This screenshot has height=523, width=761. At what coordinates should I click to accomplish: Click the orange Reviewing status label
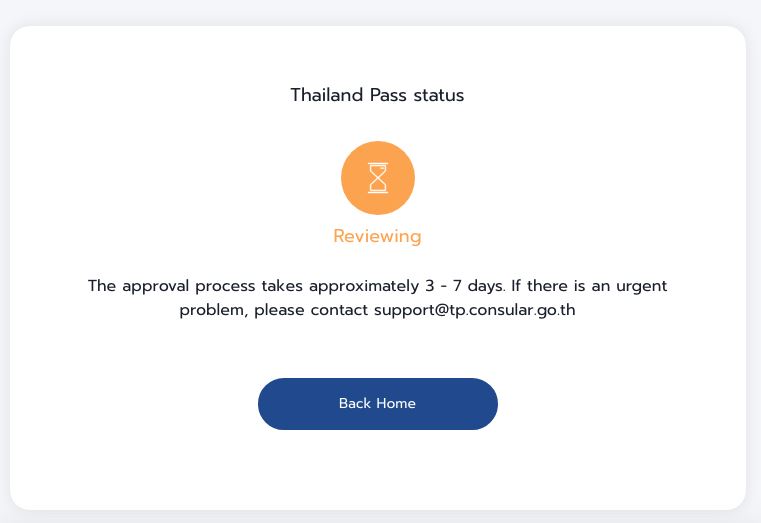[377, 237]
